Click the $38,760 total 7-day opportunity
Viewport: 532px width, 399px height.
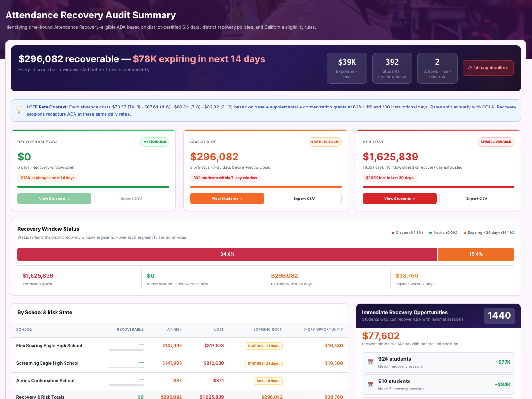coord(334,397)
